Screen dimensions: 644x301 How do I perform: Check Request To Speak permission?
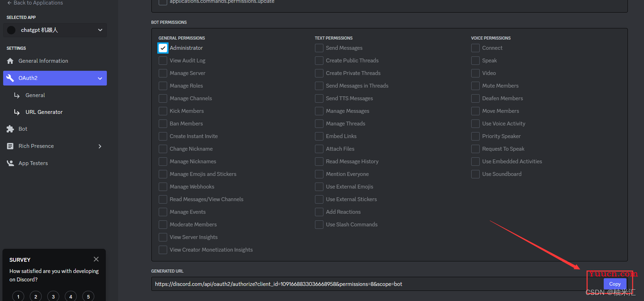click(x=475, y=148)
